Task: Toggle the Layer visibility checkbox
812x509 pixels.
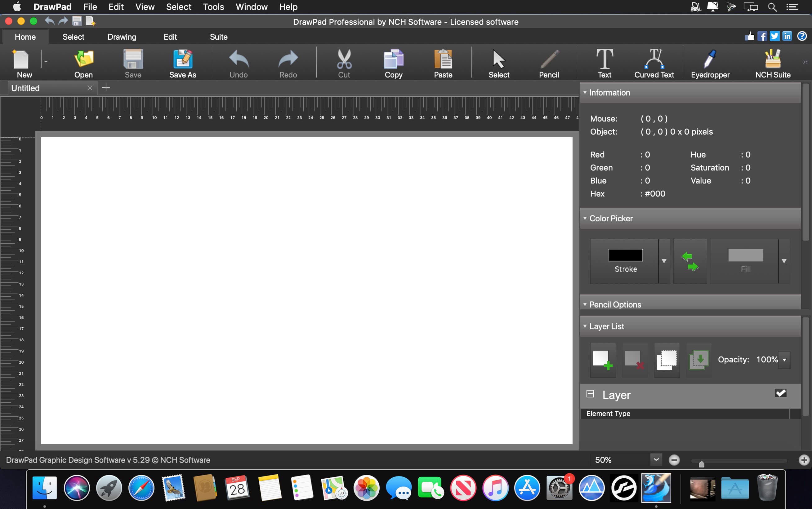Action: (780, 393)
